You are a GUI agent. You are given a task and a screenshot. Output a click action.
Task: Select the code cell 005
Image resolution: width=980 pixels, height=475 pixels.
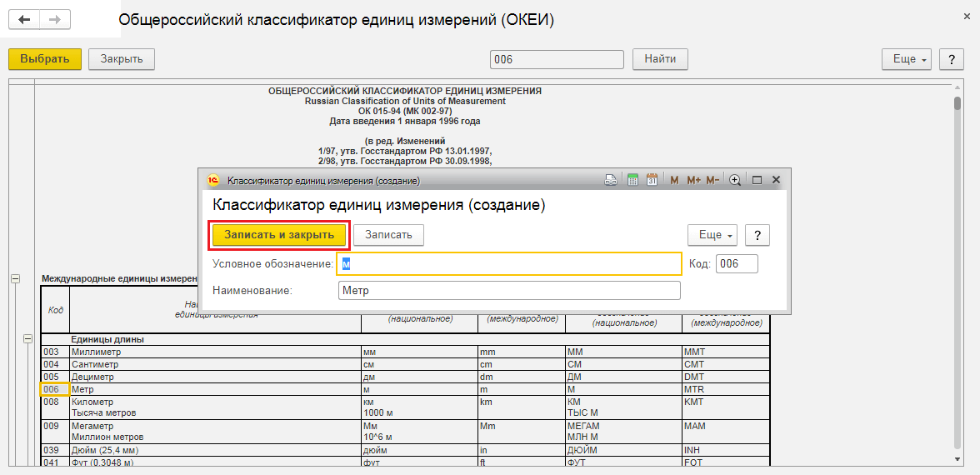tap(55, 377)
